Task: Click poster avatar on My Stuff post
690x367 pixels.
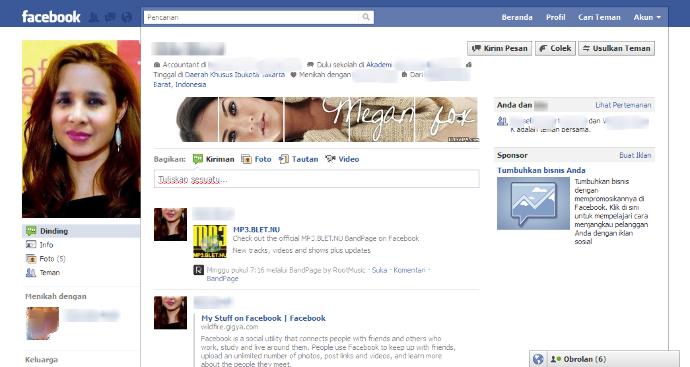Action: [x=170, y=313]
